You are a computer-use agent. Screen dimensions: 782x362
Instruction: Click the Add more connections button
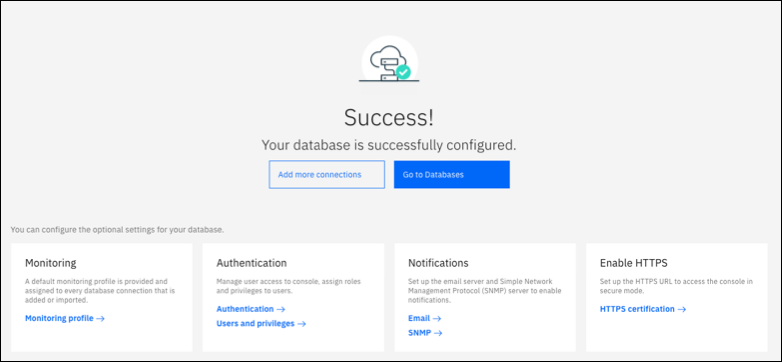pyautogui.click(x=327, y=175)
